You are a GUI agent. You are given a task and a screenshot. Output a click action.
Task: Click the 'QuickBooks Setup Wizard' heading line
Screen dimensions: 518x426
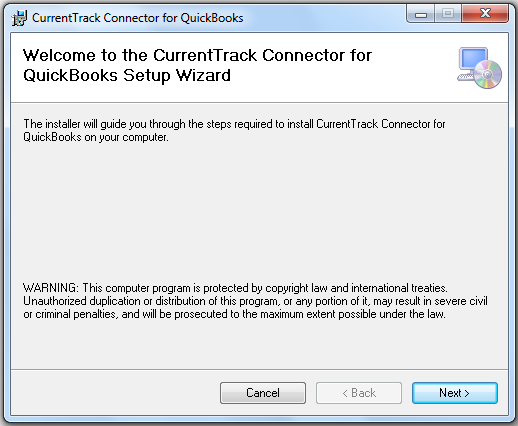pyautogui.click(x=127, y=75)
